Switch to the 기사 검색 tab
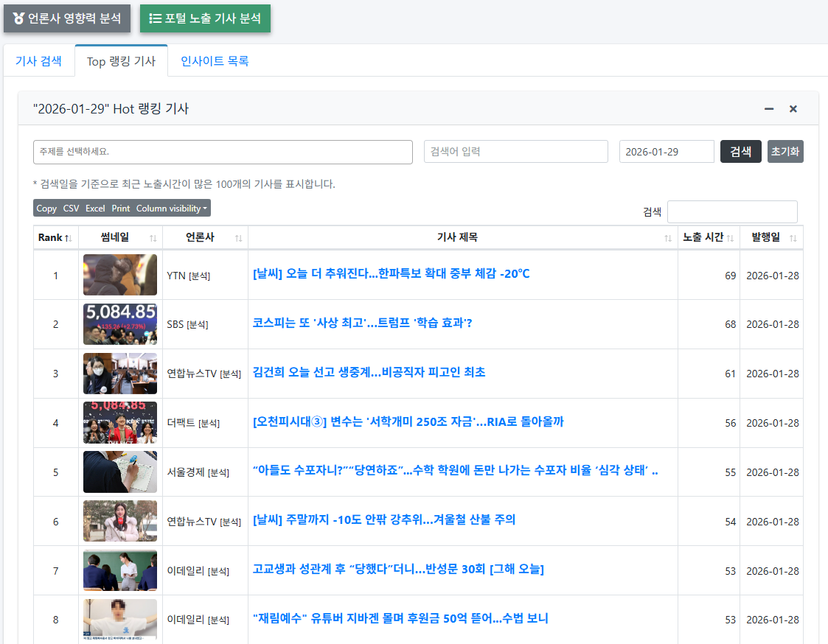Viewport: 828px width, 644px height. click(39, 62)
